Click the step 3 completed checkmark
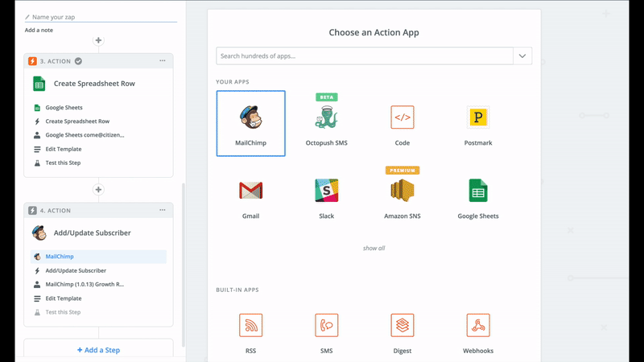This screenshot has width=644, height=362. [x=78, y=61]
